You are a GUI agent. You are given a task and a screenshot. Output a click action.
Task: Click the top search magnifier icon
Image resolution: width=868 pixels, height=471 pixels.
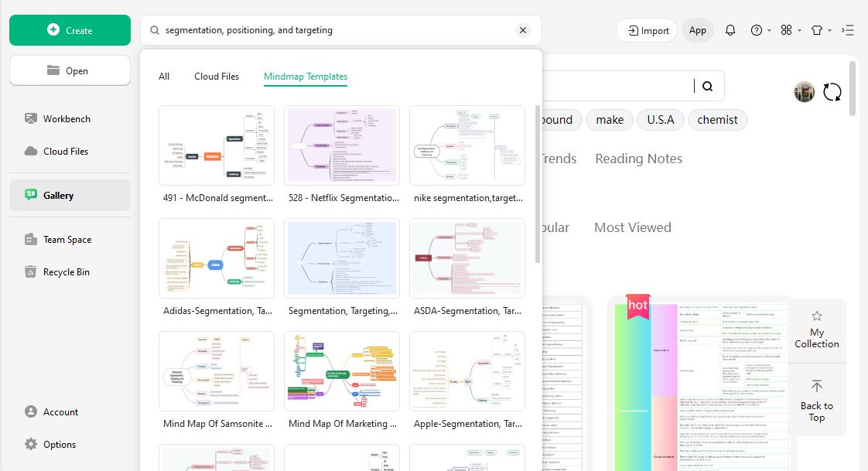(x=155, y=30)
